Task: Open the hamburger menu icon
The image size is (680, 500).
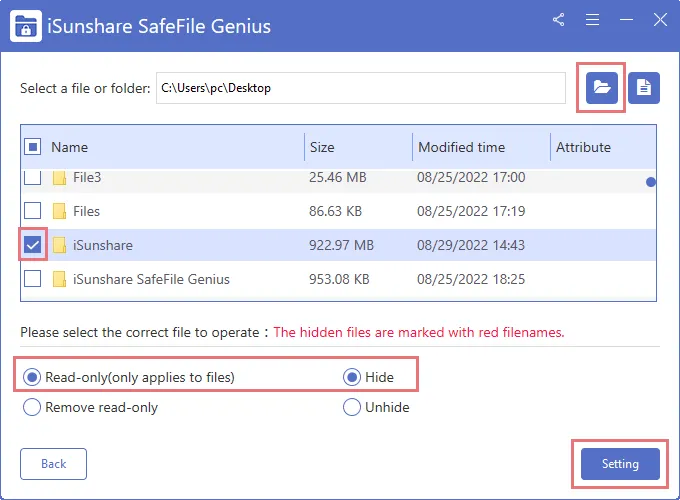Action: (592, 20)
